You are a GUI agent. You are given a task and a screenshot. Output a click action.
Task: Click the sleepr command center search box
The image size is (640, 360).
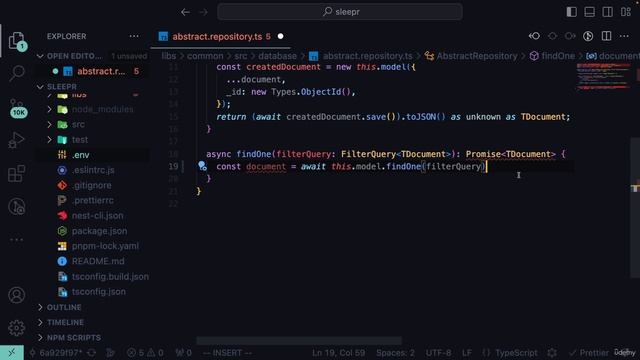pyautogui.click(x=340, y=12)
